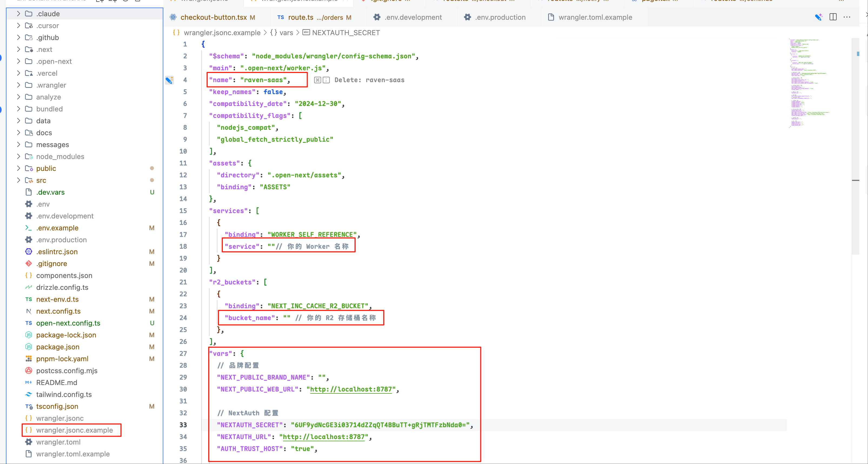Open the http://localhost:8787 link for NEXT_PUBLIC_WEB_URL

point(351,389)
